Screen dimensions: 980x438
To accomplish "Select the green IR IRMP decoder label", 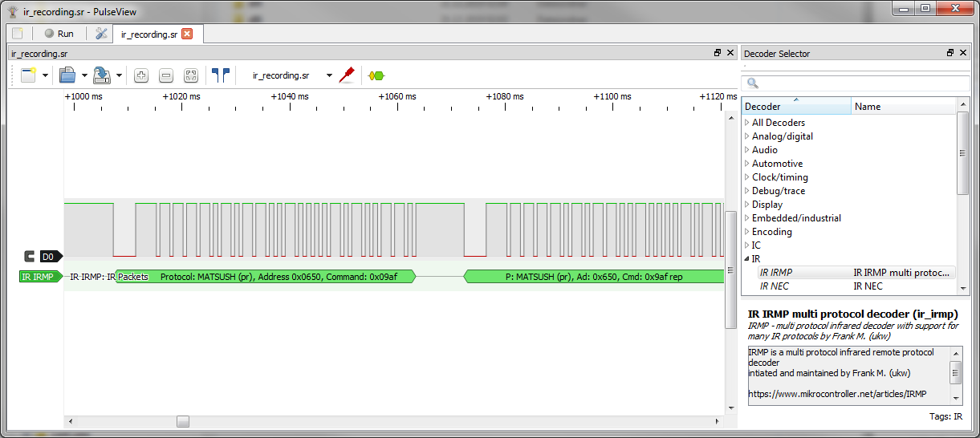I will pos(40,277).
